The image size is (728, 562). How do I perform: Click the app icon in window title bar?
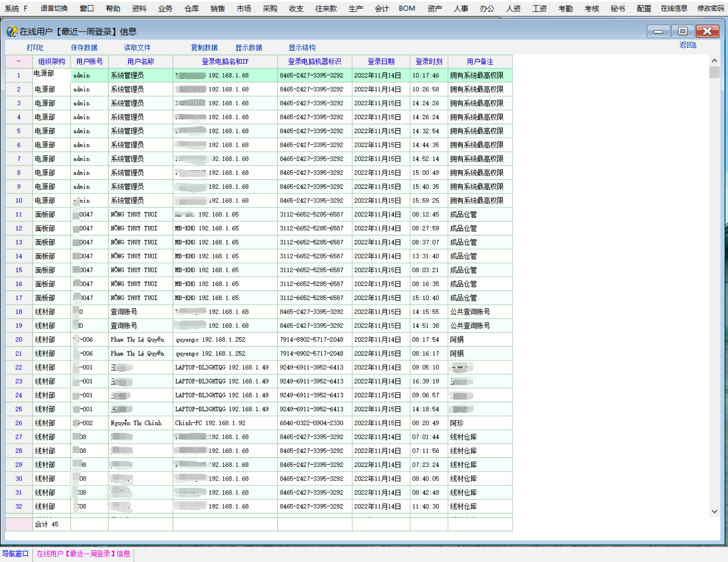pyautogui.click(x=12, y=32)
